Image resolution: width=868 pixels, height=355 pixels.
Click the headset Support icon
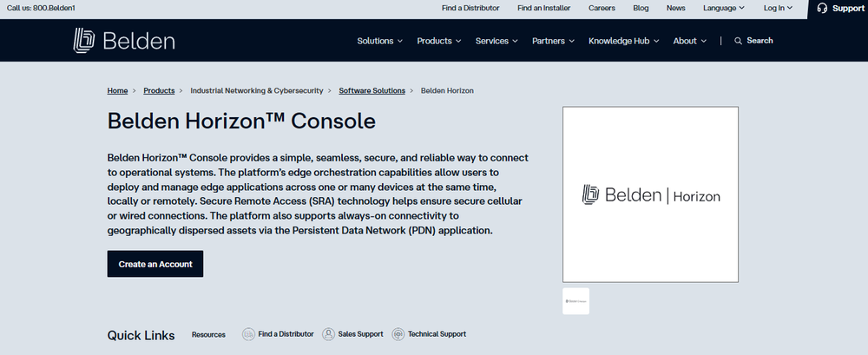tap(822, 9)
